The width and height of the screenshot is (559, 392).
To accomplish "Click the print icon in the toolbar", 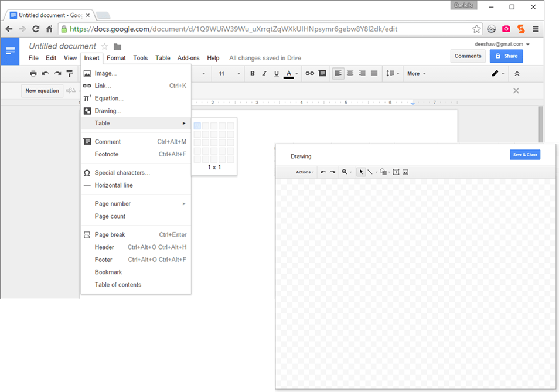I will 33,73.
